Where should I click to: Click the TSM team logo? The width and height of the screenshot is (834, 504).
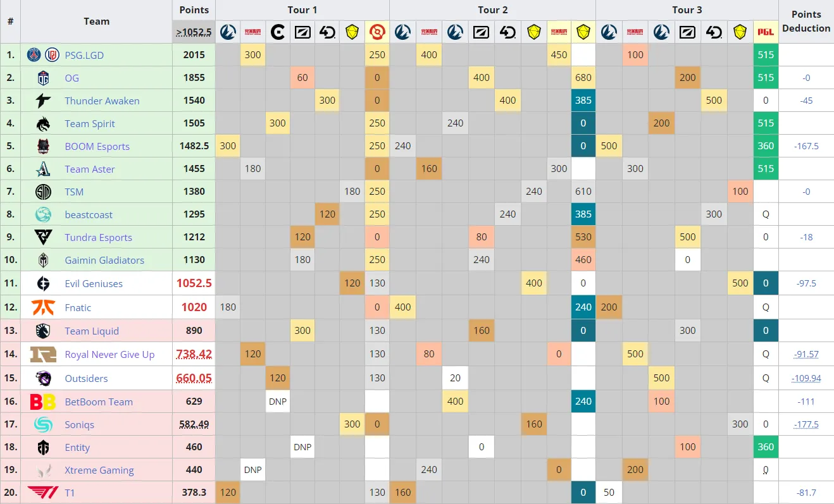[x=43, y=192]
